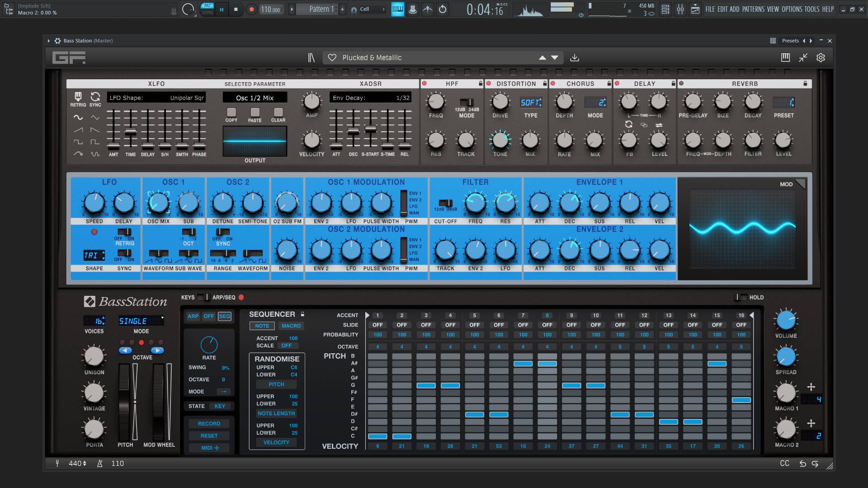Randomise sequencer PITCH
The height and width of the screenshot is (488, 868).
[276, 385]
